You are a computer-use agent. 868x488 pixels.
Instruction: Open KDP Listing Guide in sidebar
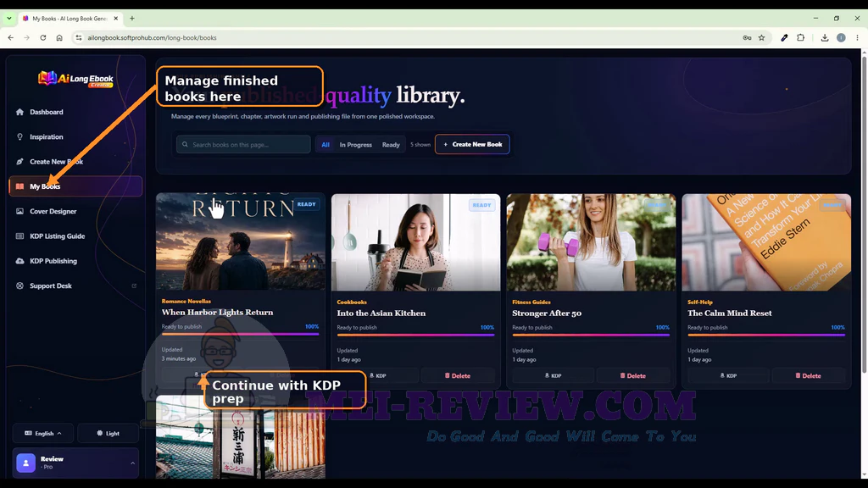[75, 236]
